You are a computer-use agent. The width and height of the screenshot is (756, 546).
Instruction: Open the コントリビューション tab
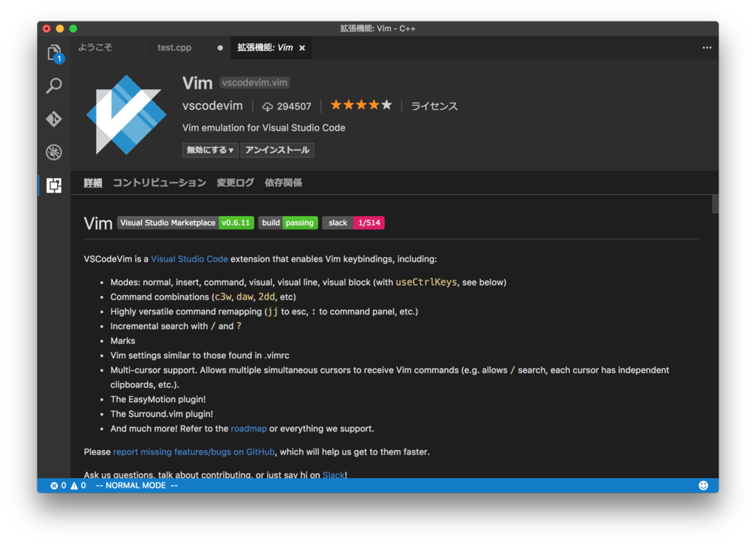click(x=159, y=183)
